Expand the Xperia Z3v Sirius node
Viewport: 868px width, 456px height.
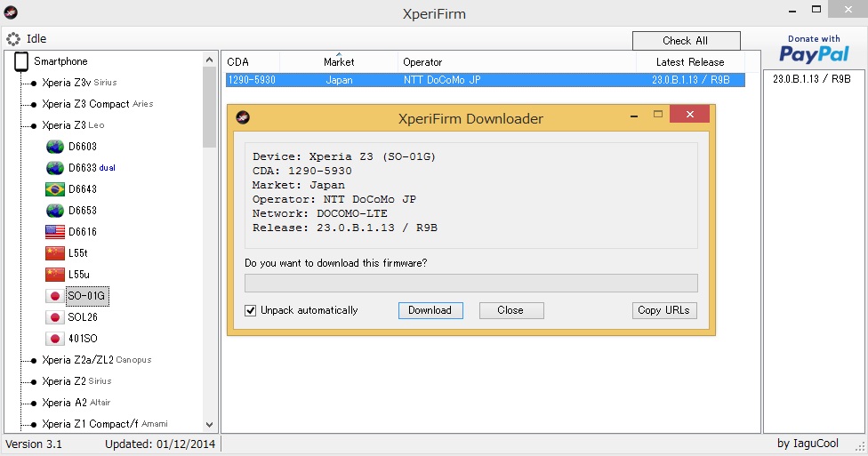click(33, 83)
